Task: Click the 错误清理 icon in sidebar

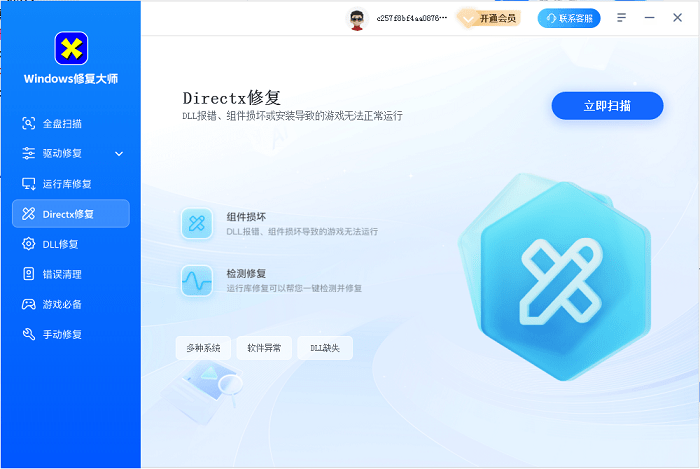Action: point(29,274)
